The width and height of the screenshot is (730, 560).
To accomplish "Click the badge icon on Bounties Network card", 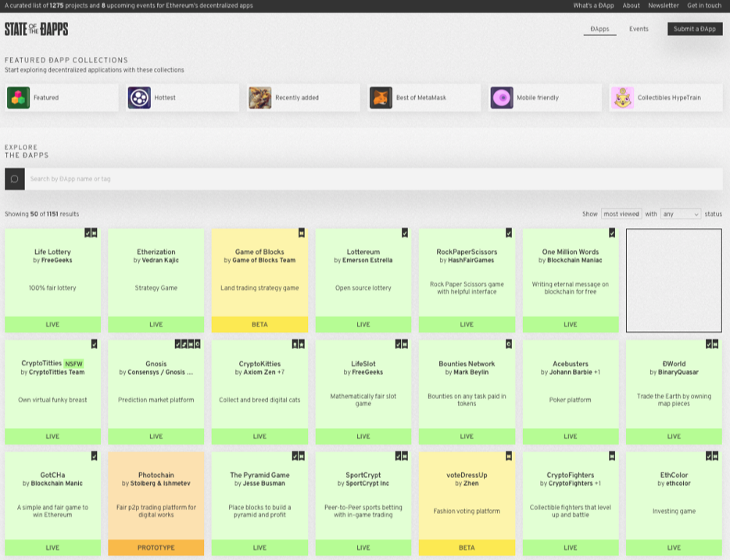I will pyautogui.click(x=509, y=344).
